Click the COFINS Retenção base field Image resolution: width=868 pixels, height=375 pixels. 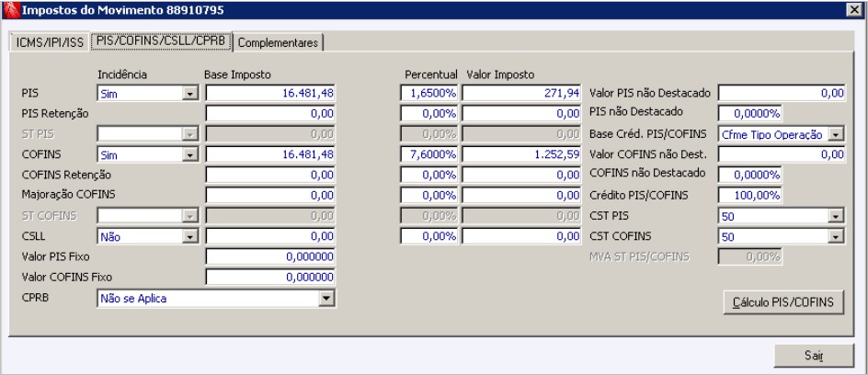(x=270, y=176)
